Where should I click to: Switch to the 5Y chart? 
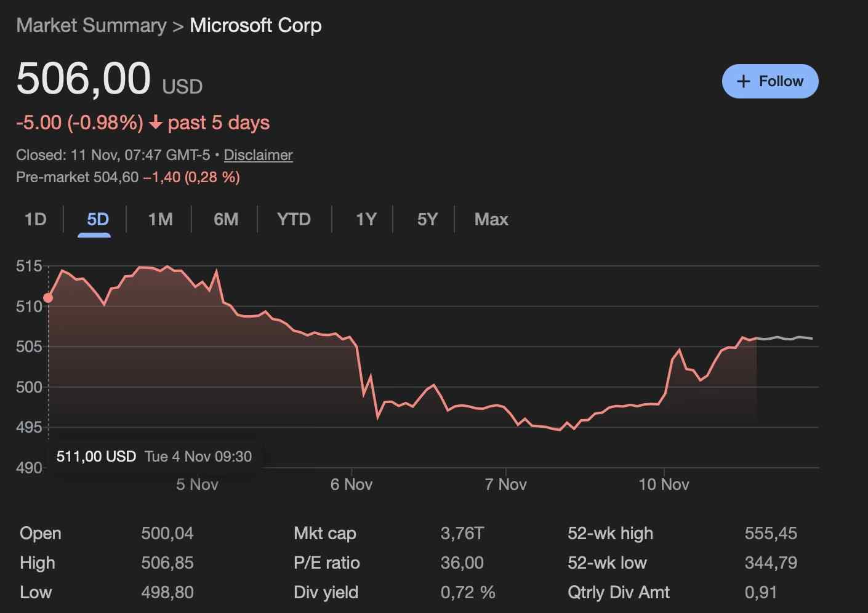428,219
